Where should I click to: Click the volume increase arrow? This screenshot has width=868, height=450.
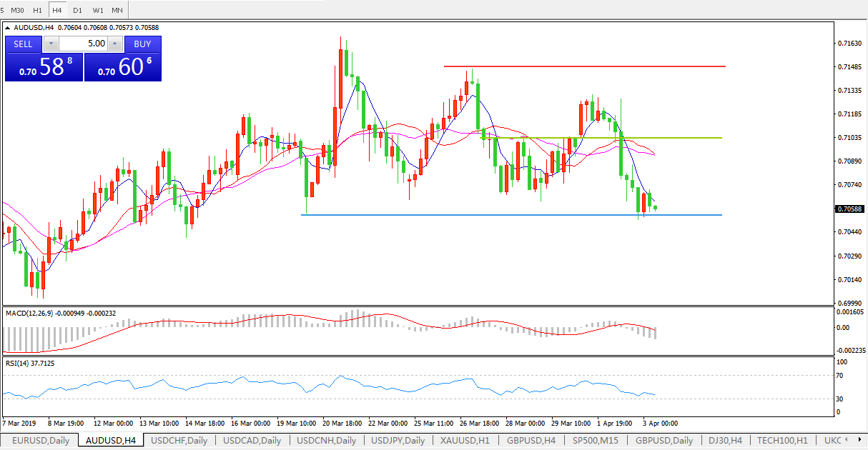point(115,44)
